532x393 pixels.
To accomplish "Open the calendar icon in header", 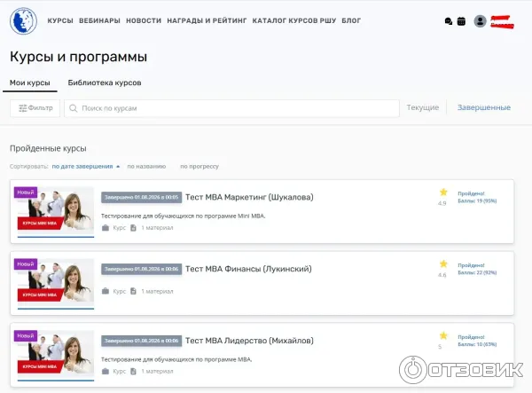I will pyautogui.click(x=461, y=21).
